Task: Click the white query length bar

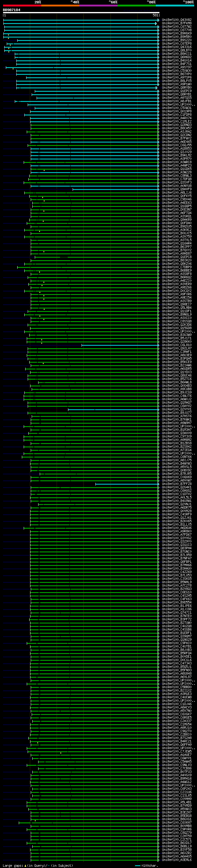Action: click(81, 12)
